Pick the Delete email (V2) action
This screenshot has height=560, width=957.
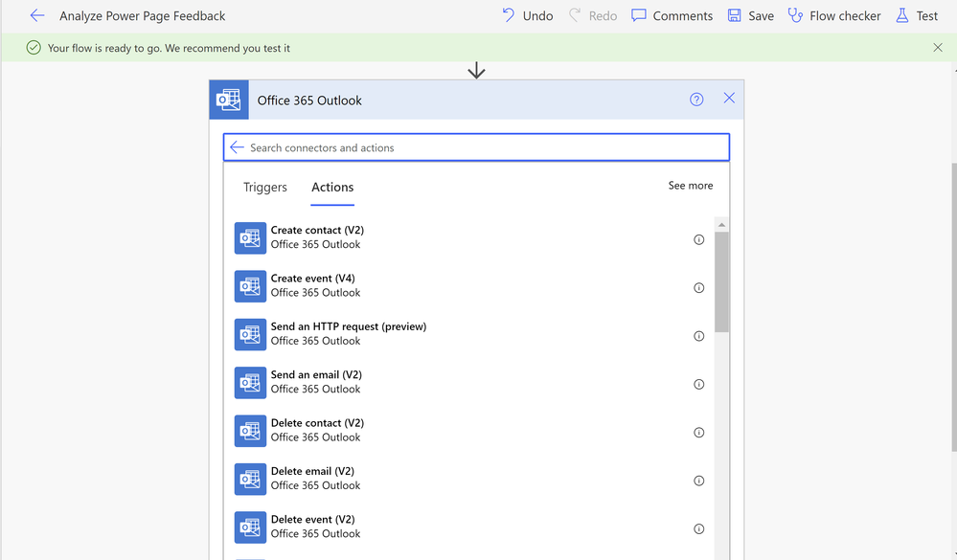(469, 479)
